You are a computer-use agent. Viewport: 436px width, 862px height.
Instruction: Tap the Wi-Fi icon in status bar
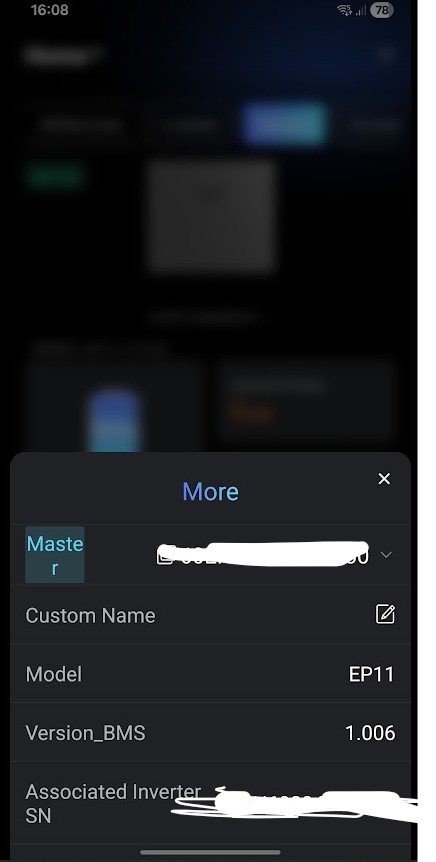tap(344, 10)
